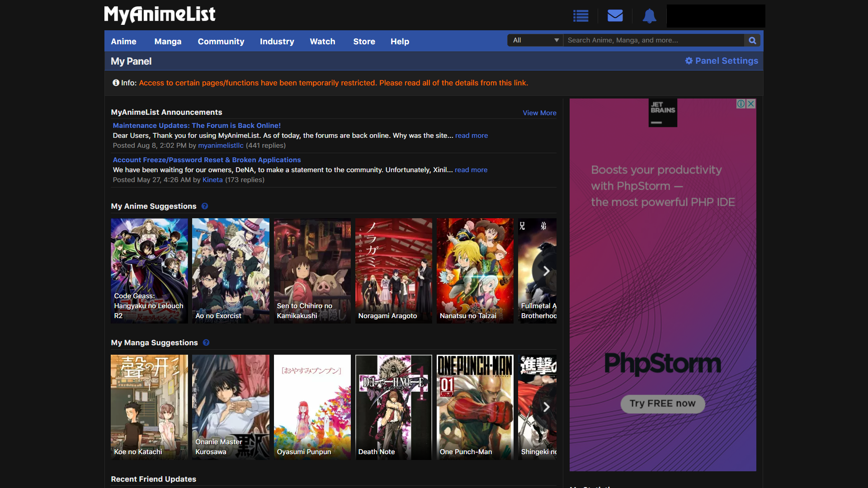The image size is (868, 488).
Task: Click Try FREE now ad button
Action: point(662,404)
